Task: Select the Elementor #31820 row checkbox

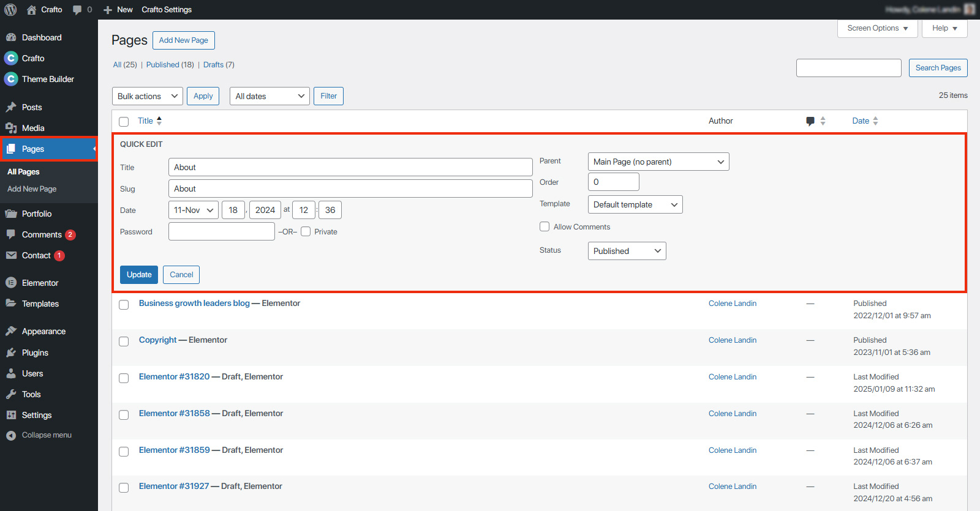Action: (124, 378)
